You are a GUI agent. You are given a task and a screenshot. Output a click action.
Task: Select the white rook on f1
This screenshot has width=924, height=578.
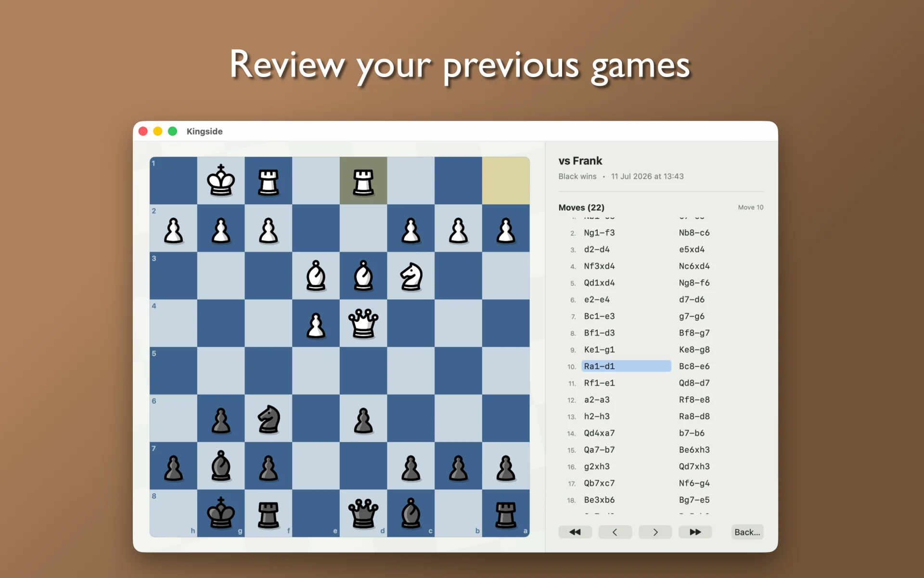(x=269, y=182)
